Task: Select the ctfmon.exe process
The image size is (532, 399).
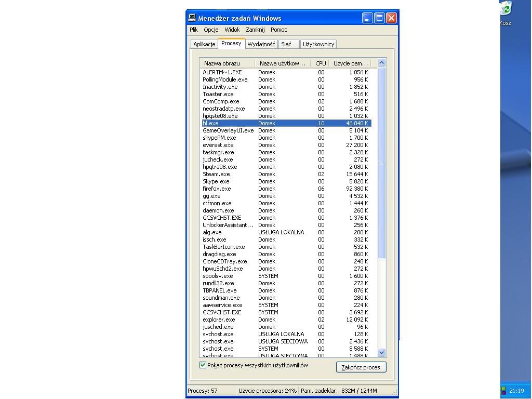Action: coord(287,203)
